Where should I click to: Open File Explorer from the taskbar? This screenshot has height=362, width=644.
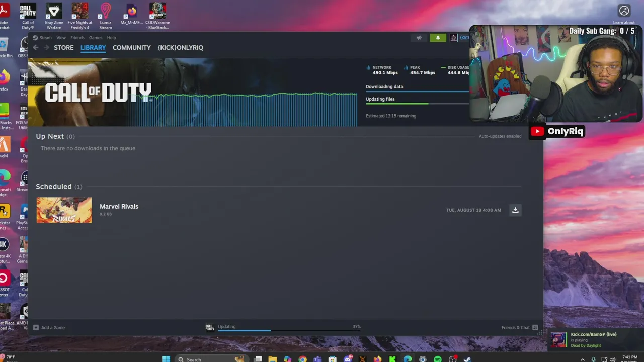click(x=272, y=359)
